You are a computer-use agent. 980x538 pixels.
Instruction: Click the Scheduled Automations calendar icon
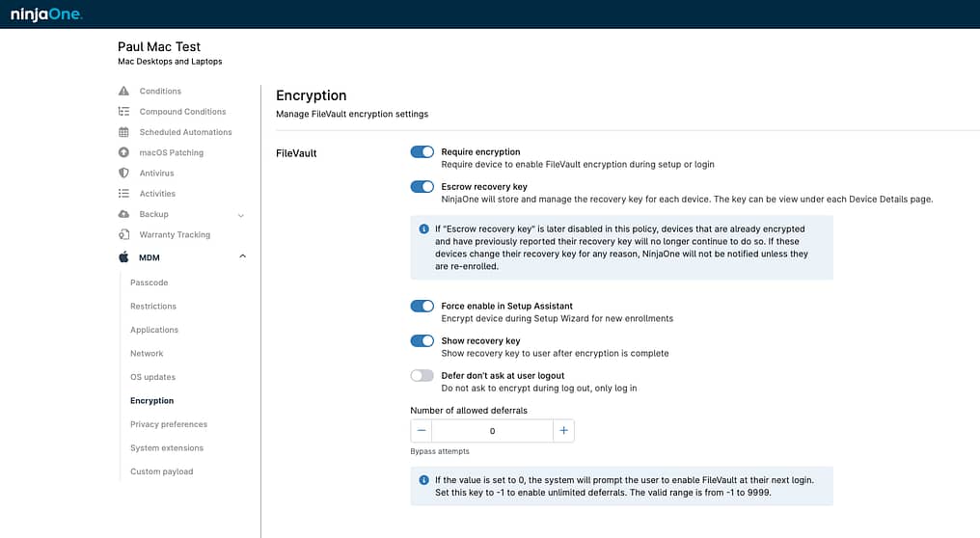coord(123,132)
